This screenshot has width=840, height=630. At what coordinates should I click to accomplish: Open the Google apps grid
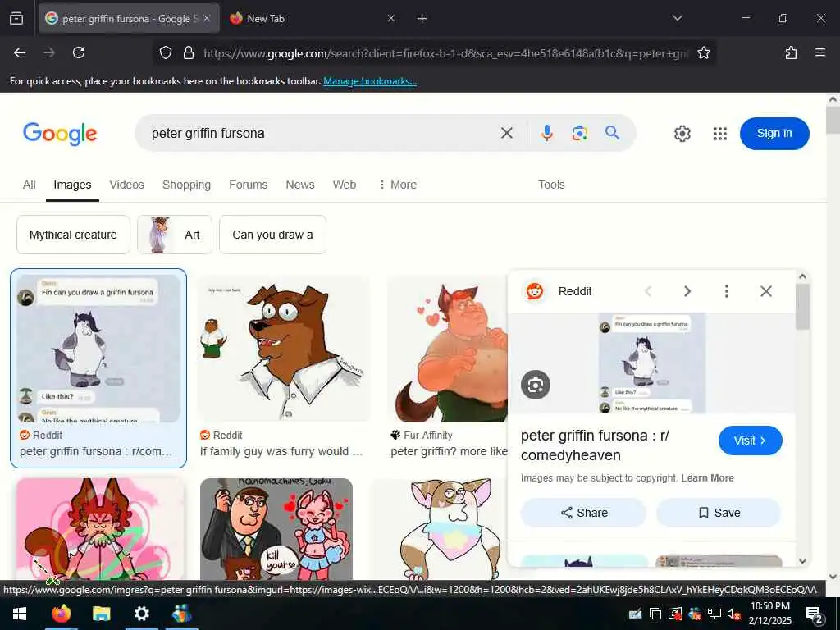coord(720,134)
